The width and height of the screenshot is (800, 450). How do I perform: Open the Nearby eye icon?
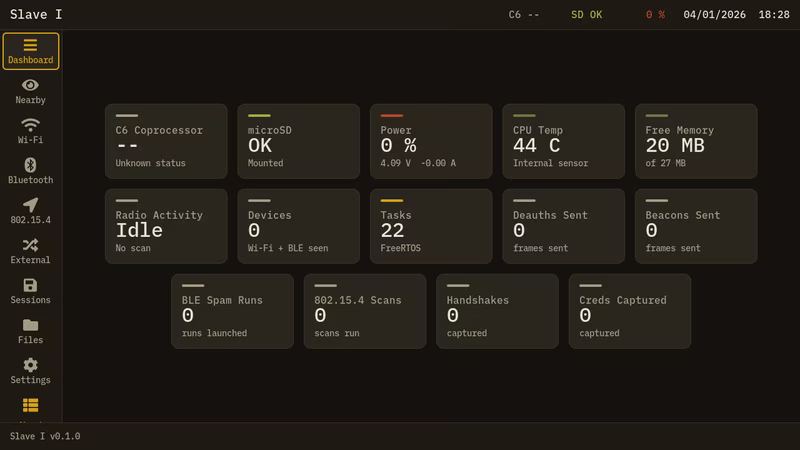pos(30,85)
